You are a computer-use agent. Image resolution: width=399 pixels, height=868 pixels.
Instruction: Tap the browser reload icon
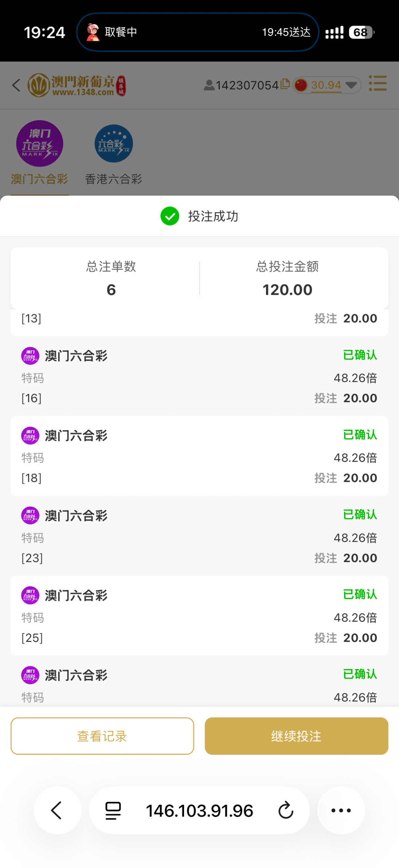[286, 810]
